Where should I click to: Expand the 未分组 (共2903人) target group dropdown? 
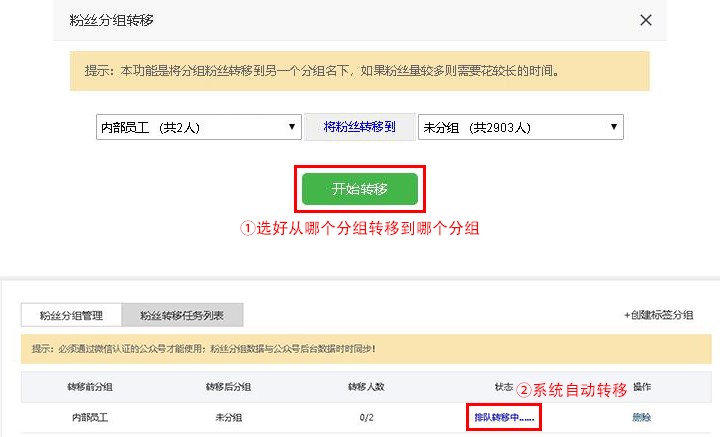520,127
